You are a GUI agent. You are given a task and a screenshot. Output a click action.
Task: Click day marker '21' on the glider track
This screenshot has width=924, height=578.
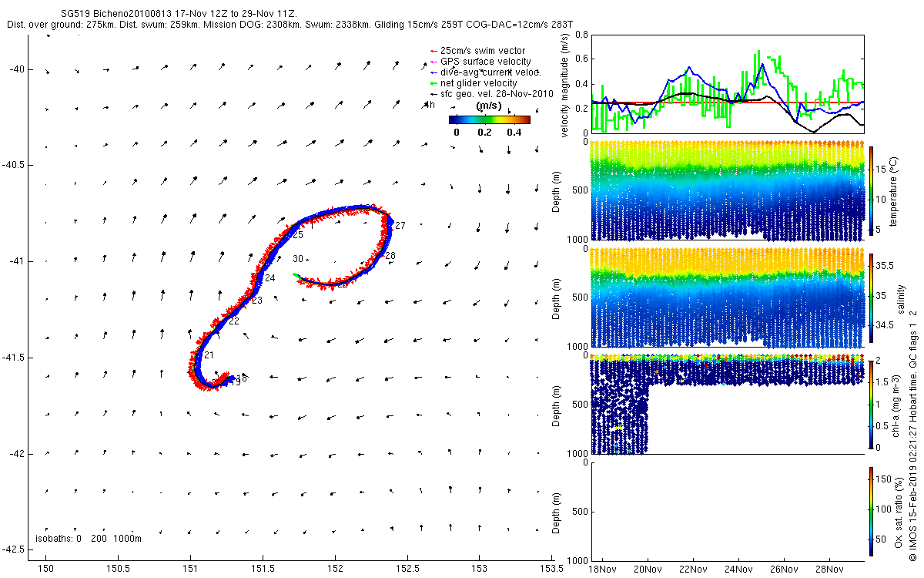click(209, 355)
